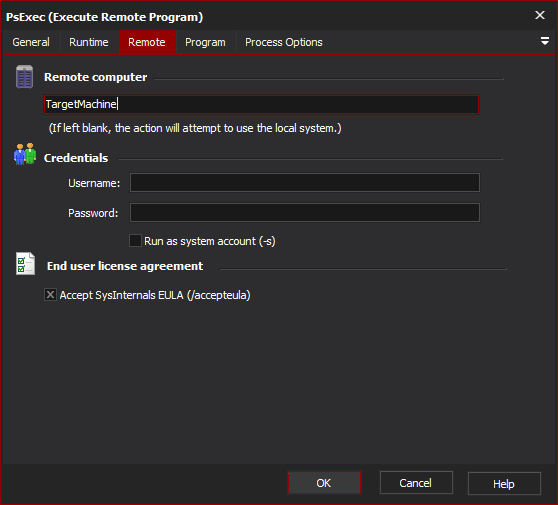Image resolution: width=558 pixels, height=505 pixels.
Task: Toggle Accept SysInternals EULA checkbox
Action: 50,295
